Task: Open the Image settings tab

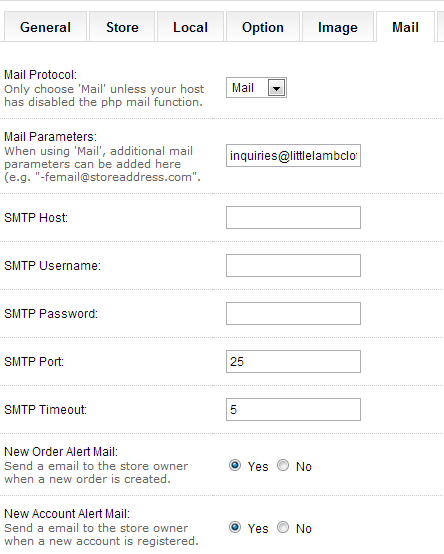Action: coord(338,27)
